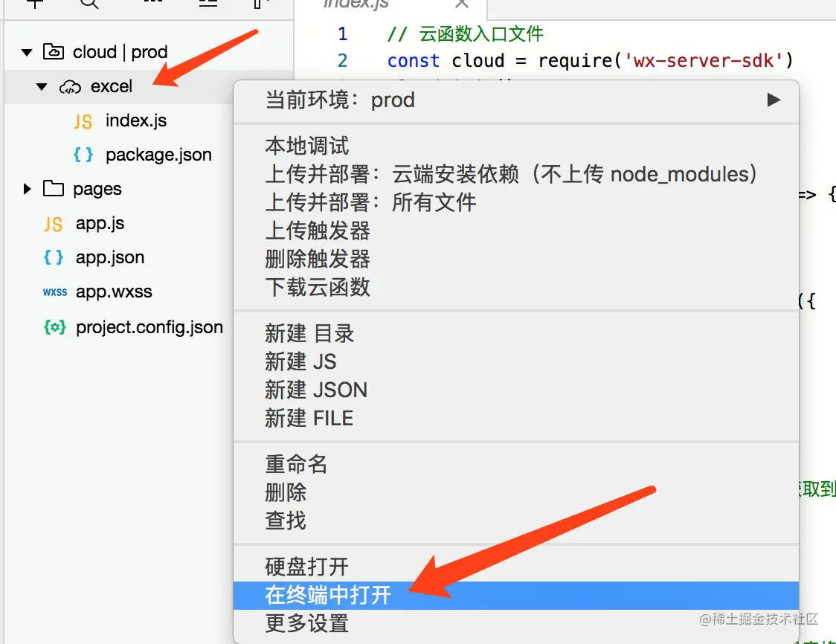Collapse the cloud | prod folder arrow
The width and height of the screenshot is (836, 644).
pyautogui.click(x=27, y=52)
